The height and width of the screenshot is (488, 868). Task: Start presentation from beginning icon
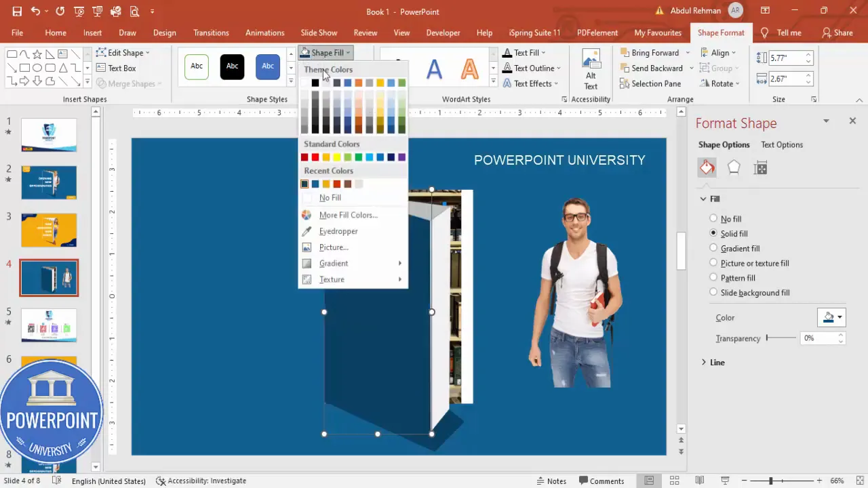[79, 12]
